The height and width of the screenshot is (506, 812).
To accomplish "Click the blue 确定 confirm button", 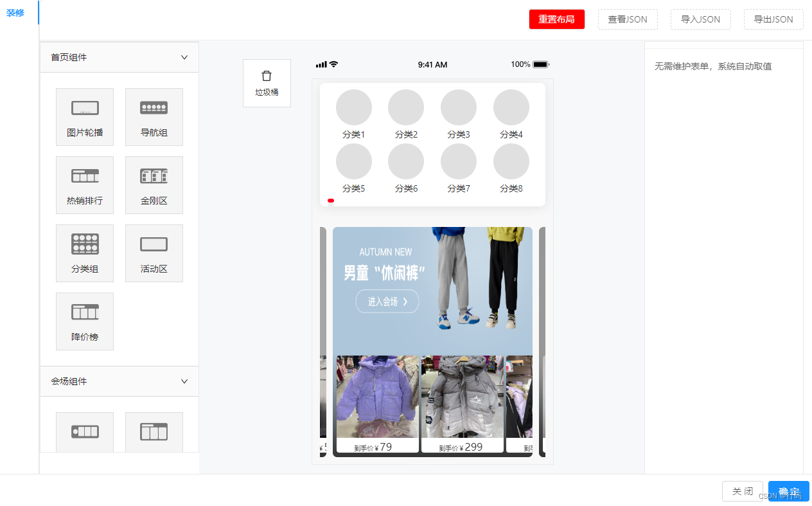I will [x=789, y=491].
